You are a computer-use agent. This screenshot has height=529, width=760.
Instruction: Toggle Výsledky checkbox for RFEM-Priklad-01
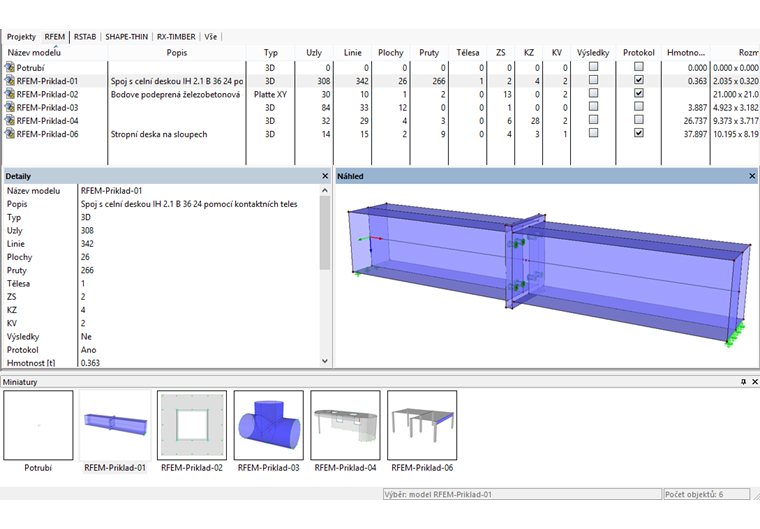coord(593,80)
